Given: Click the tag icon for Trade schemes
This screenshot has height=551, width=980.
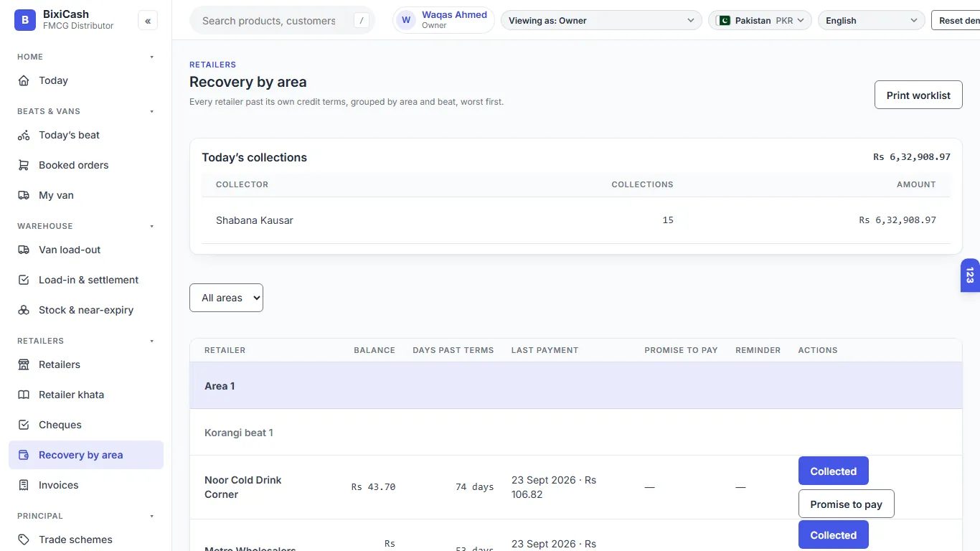Looking at the screenshot, I should point(24,540).
